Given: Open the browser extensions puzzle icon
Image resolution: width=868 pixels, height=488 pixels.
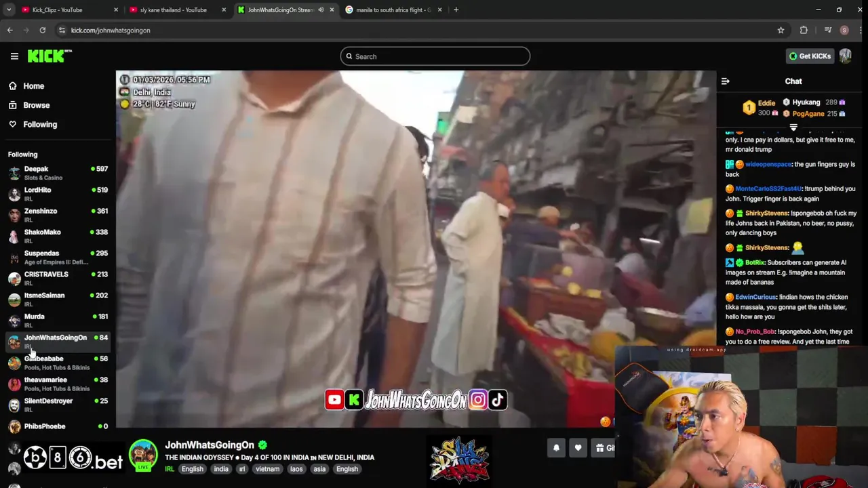Looking at the screenshot, I should (804, 30).
